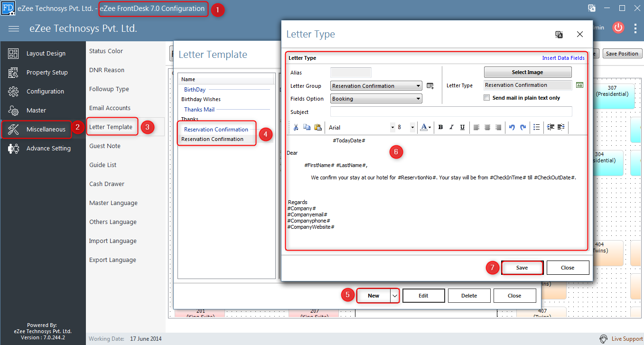This screenshot has width=644, height=345.
Task: Enable Send mail in plain text only
Action: (x=486, y=98)
